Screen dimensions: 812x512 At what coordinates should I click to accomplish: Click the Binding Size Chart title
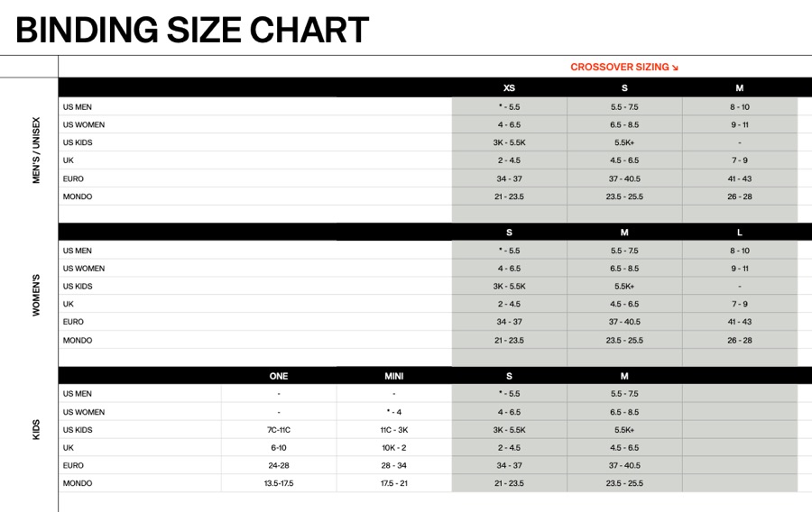pyautogui.click(x=192, y=30)
